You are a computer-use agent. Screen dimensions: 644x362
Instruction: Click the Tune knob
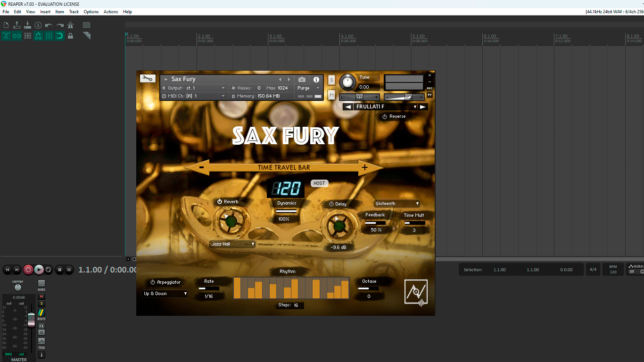pyautogui.click(x=347, y=82)
